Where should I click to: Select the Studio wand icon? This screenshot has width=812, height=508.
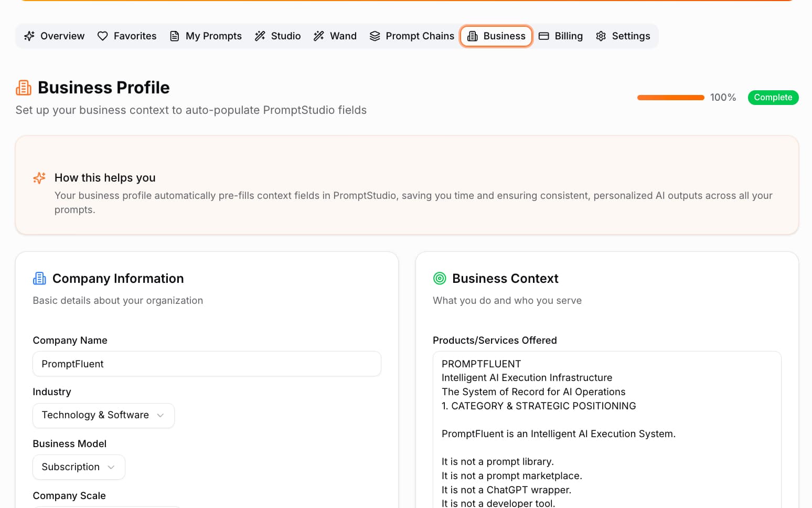click(260, 36)
